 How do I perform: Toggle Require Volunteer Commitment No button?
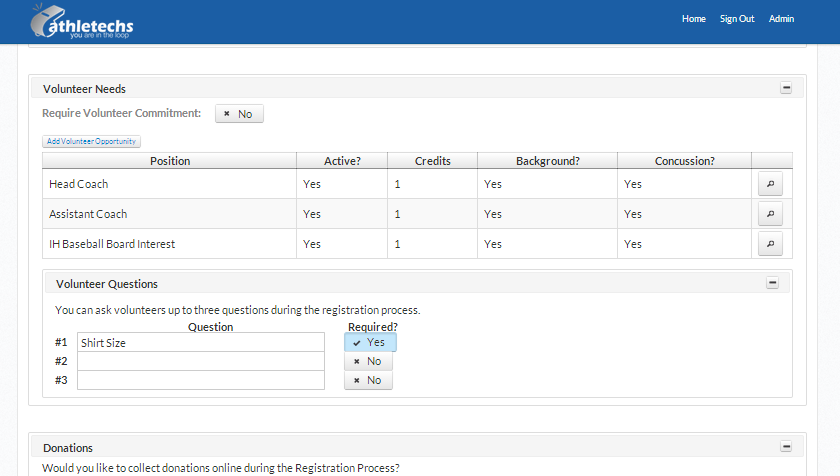[239, 114]
